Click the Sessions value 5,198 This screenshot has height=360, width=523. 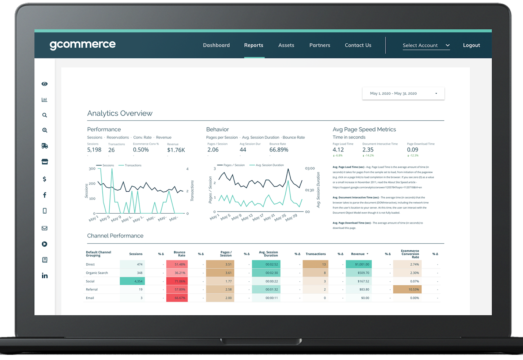[94, 150]
